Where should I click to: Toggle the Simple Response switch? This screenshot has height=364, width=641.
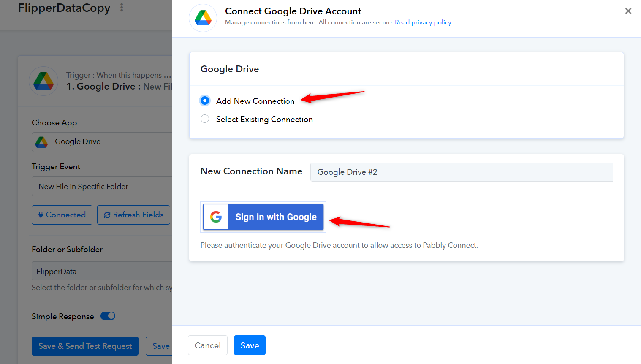108,316
